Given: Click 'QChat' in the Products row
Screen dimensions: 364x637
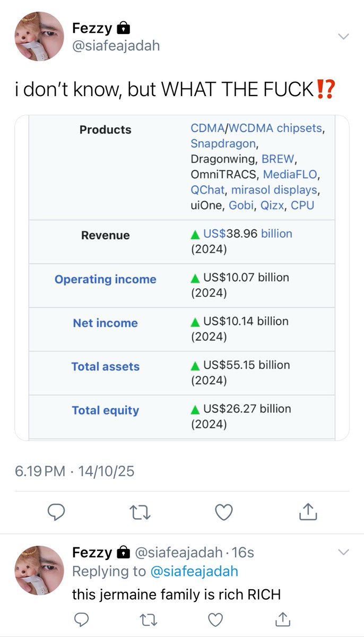Looking at the screenshot, I should 207,190.
